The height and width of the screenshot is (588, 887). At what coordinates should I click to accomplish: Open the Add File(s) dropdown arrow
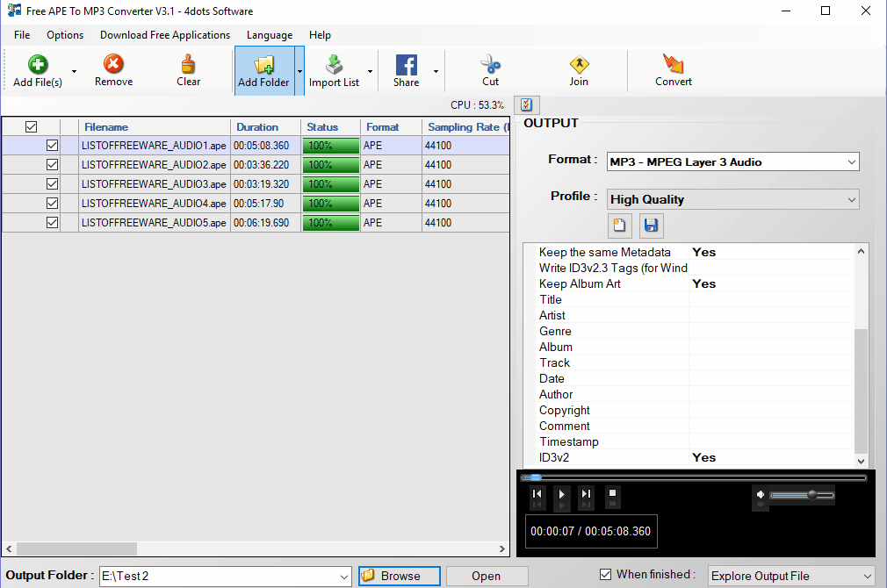(x=74, y=71)
